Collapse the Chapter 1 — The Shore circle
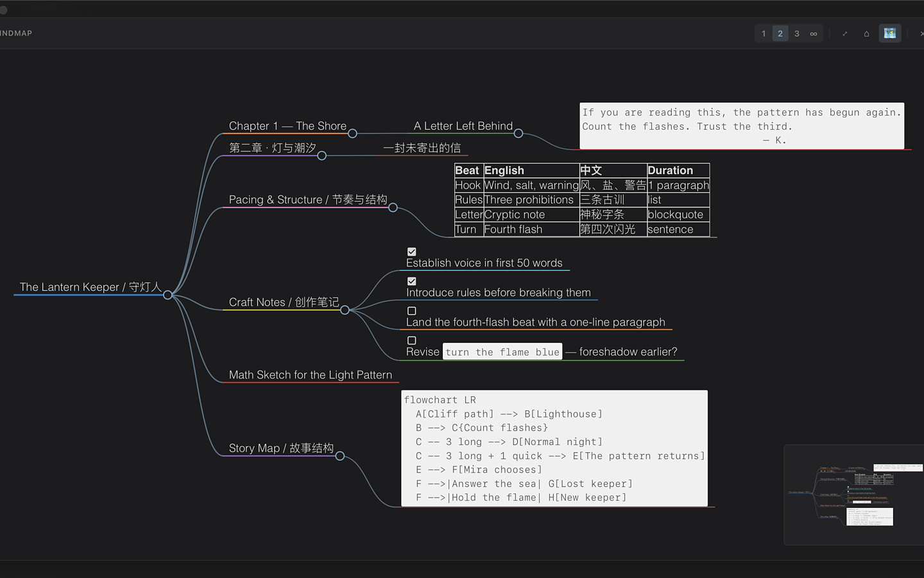The image size is (924, 578). click(352, 134)
